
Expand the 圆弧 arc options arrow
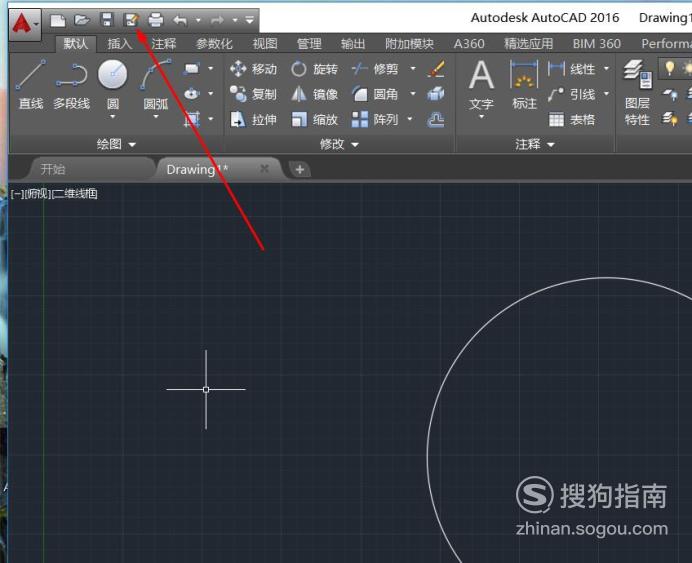(x=156, y=117)
